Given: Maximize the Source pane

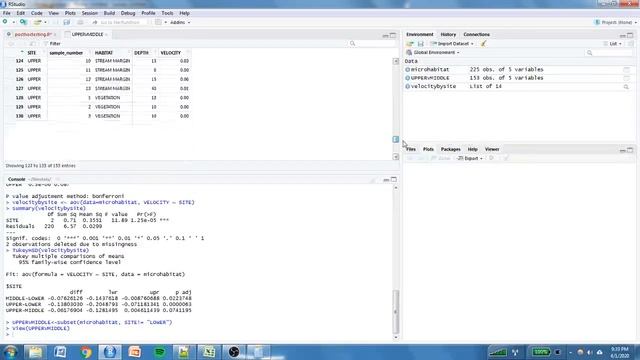Looking at the screenshot, I should (393, 35).
